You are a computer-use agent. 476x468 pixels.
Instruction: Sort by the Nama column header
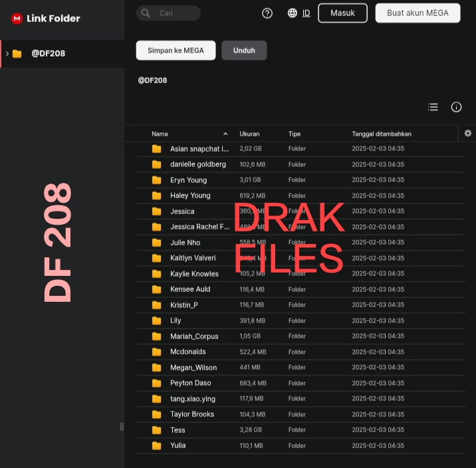point(160,134)
